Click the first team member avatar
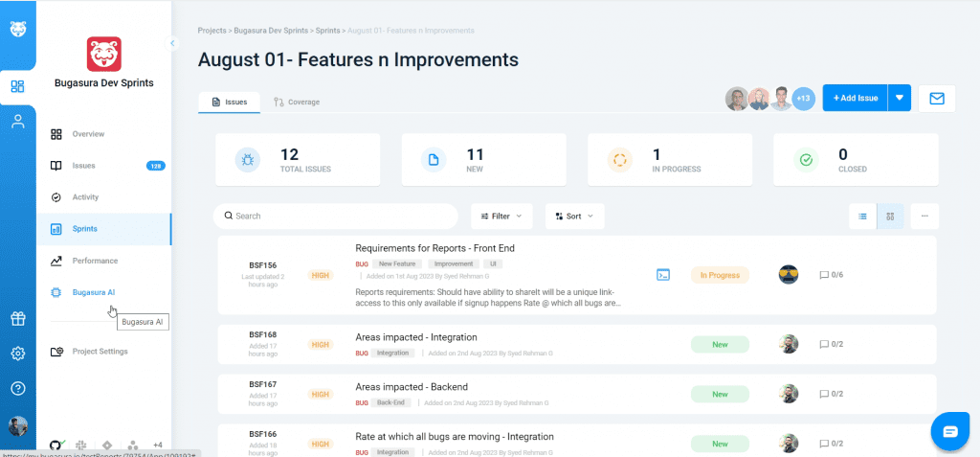The height and width of the screenshot is (457, 980). tap(738, 99)
